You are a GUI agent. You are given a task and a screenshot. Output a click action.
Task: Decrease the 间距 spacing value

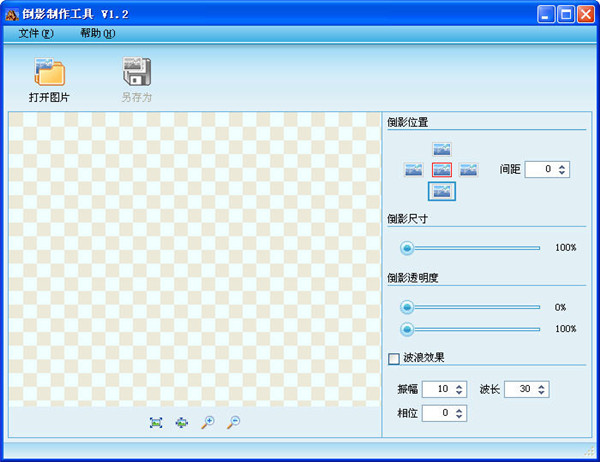pyautogui.click(x=562, y=173)
